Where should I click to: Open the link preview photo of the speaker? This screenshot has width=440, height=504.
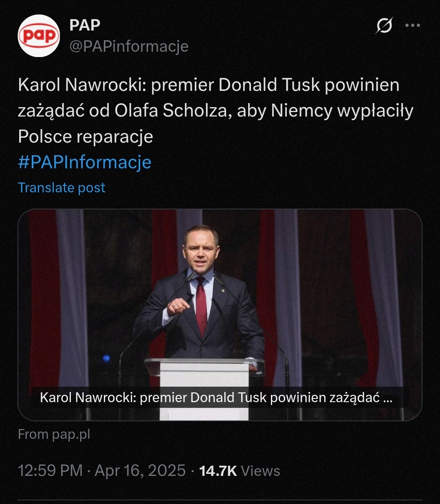[220, 302]
